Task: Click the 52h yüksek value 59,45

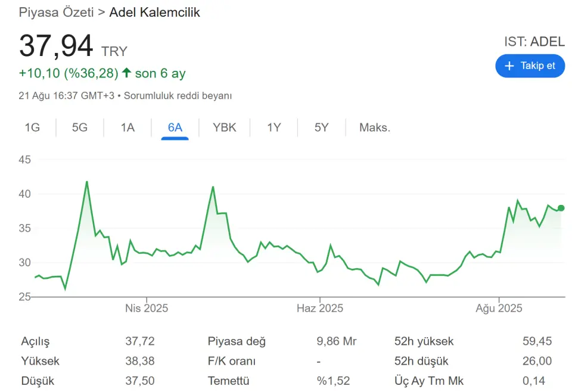Action: [537, 341]
